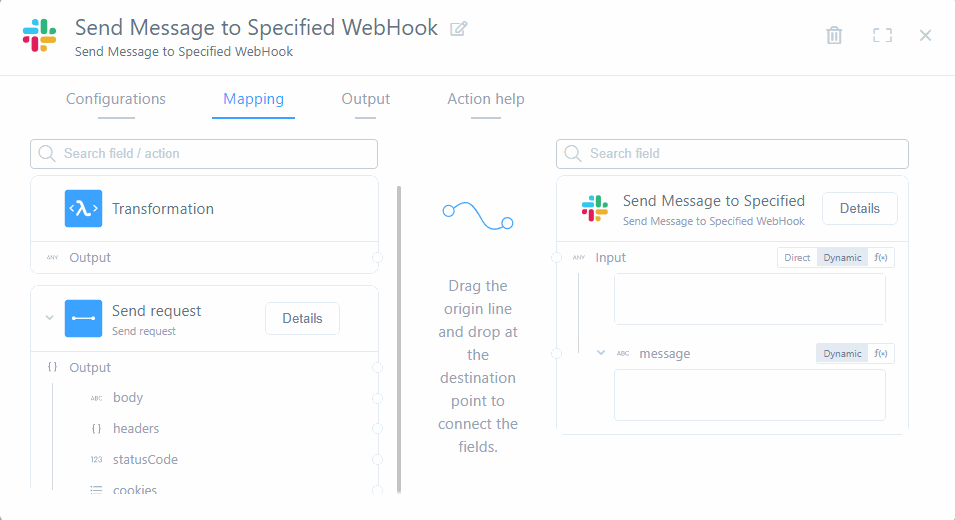Click Details button for Send request
The image size is (955, 520).
pyautogui.click(x=302, y=318)
